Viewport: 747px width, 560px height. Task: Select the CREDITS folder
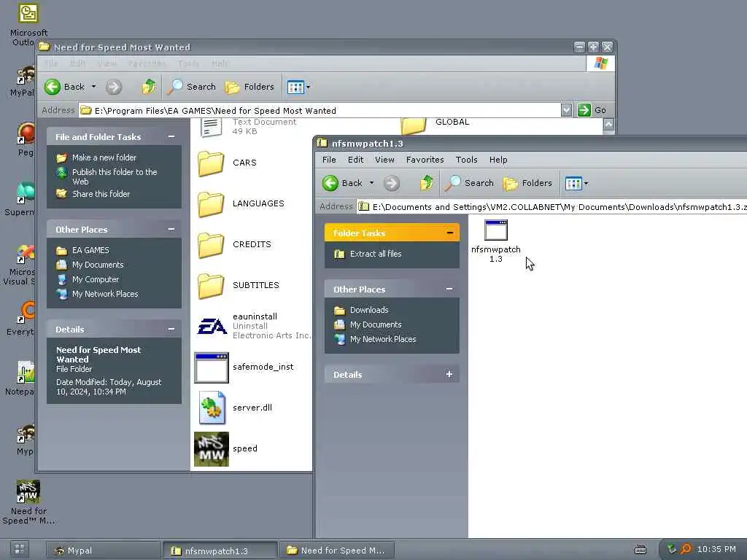pyautogui.click(x=234, y=245)
